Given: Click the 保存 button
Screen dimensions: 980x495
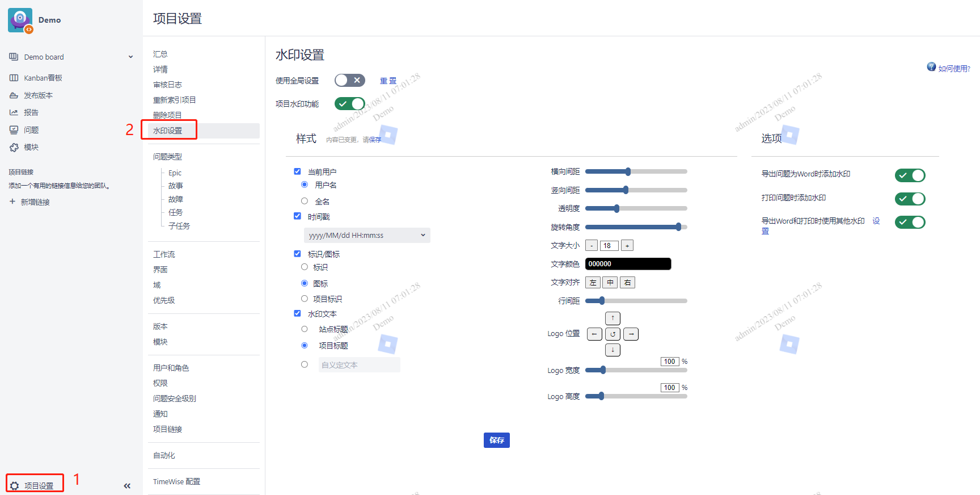Looking at the screenshot, I should coord(496,441).
